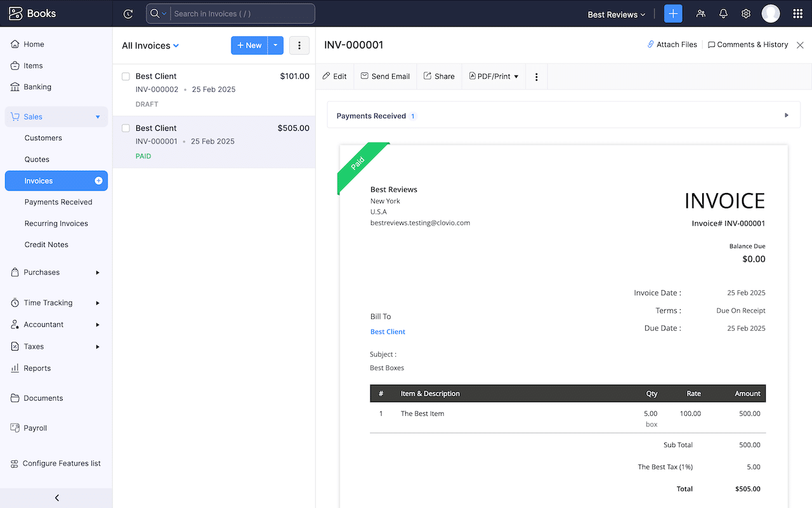The width and height of the screenshot is (812, 508).
Task: Open Comments & History for the invoice
Action: coord(748,44)
